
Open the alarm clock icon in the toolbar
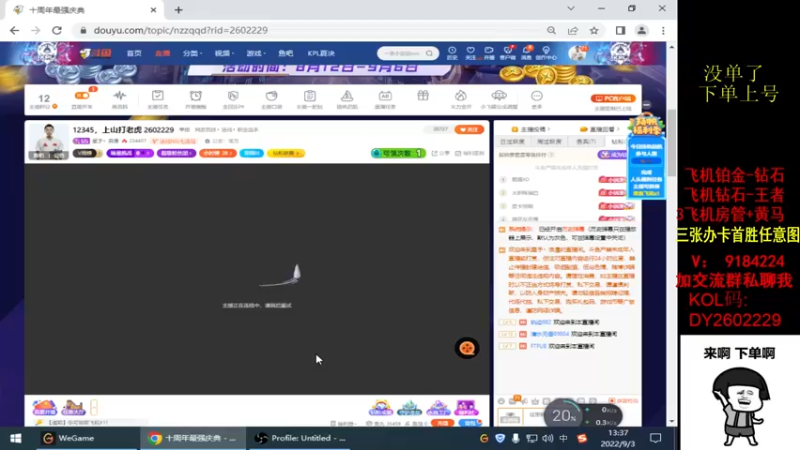[195, 98]
